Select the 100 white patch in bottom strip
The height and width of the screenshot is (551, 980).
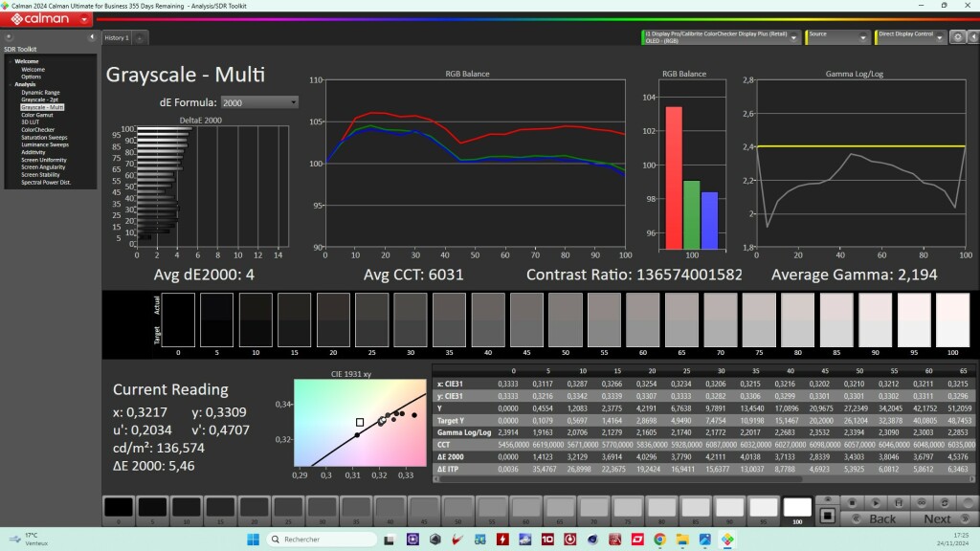797,511
